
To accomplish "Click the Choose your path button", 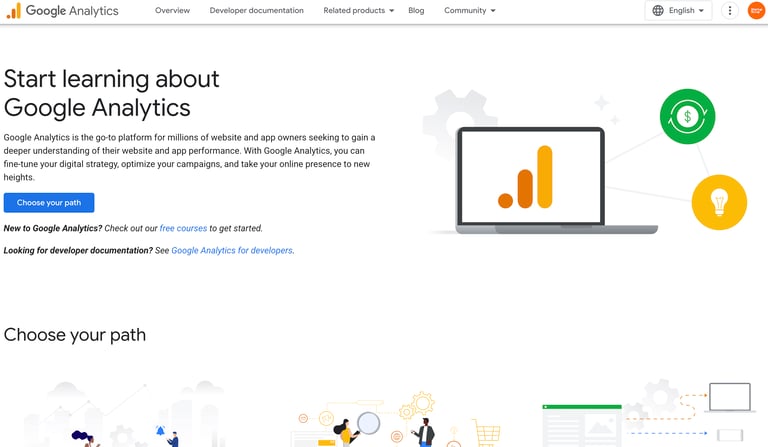I will click(49, 203).
